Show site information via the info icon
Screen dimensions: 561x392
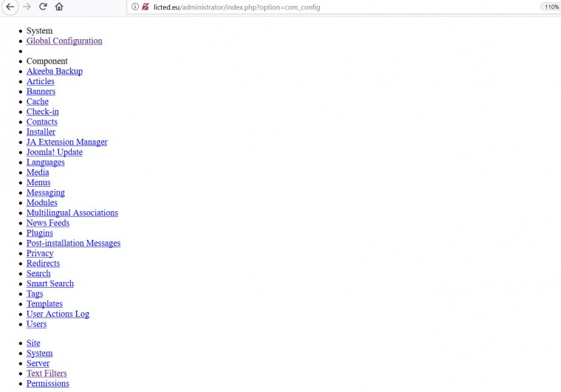(x=135, y=7)
